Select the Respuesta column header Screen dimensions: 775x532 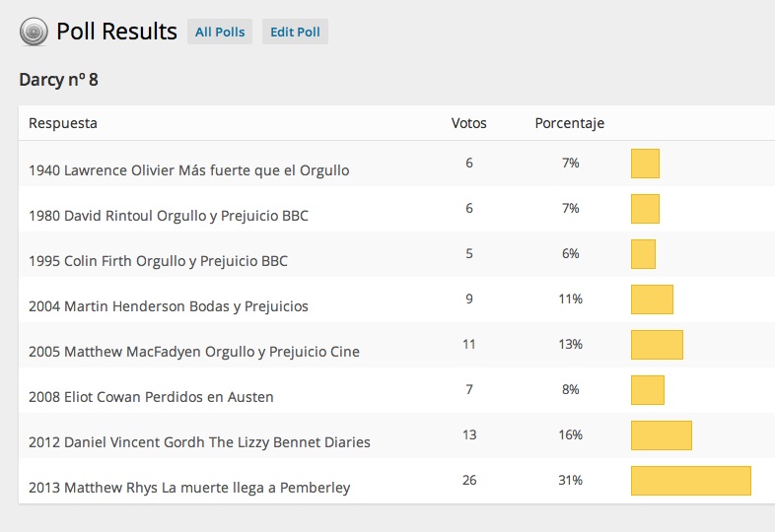coord(63,123)
